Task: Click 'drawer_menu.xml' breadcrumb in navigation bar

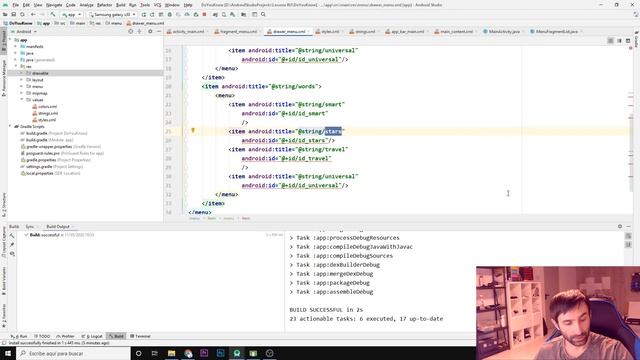Action: 145,23
